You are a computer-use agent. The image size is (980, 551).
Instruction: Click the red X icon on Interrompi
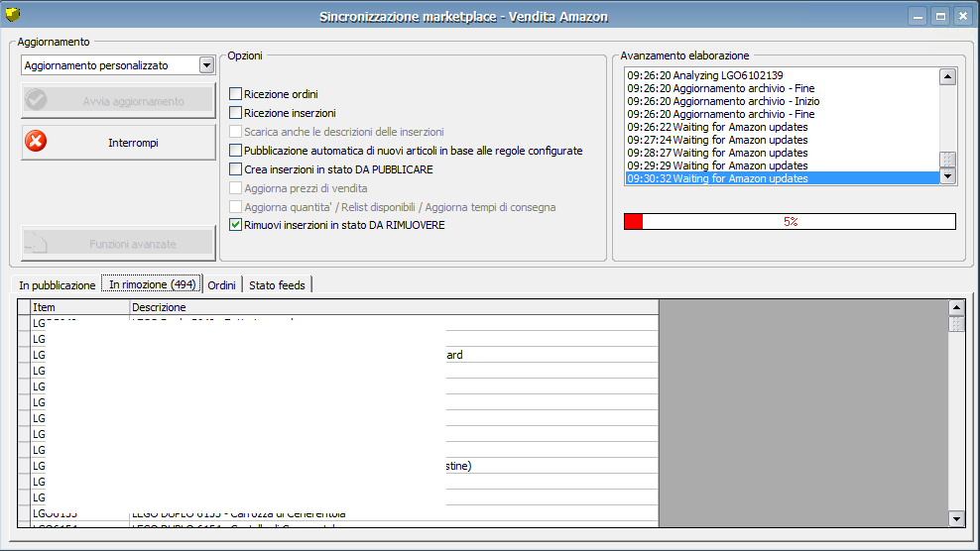pos(36,141)
